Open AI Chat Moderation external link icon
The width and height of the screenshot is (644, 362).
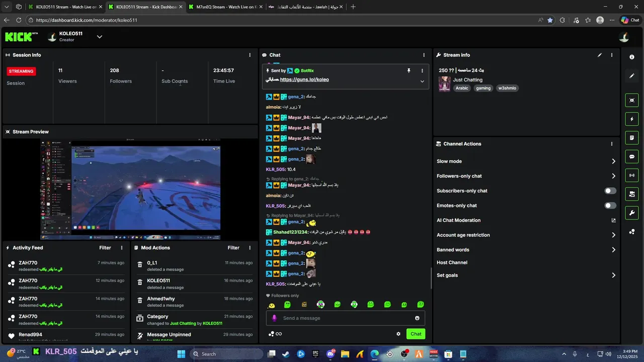(x=613, y=220)
